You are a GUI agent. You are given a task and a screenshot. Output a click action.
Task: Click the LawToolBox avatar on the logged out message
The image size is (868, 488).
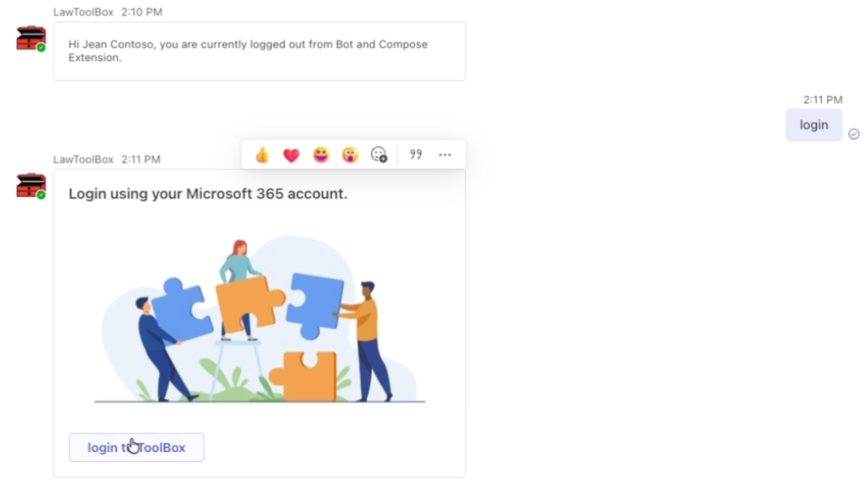31,38
